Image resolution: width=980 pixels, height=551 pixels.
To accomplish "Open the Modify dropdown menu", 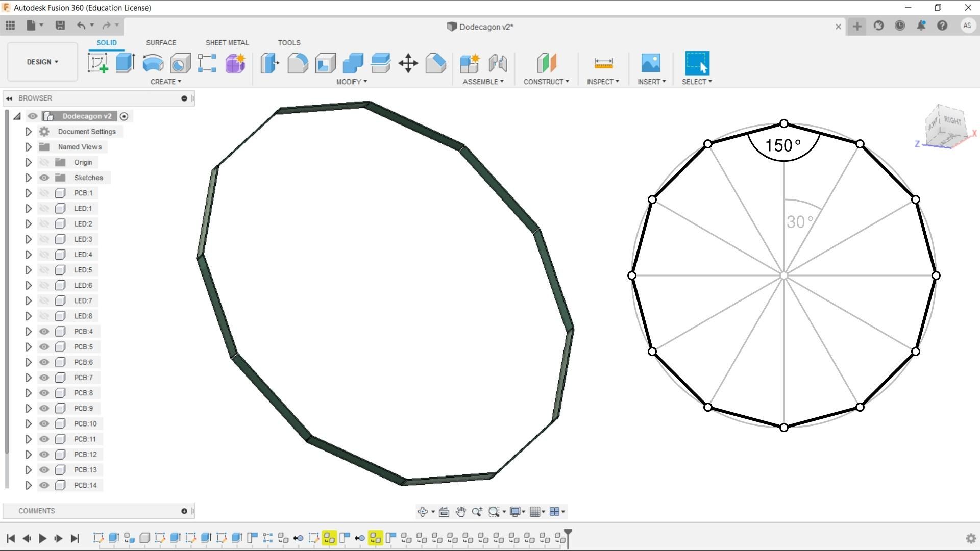I will point(352,82).
